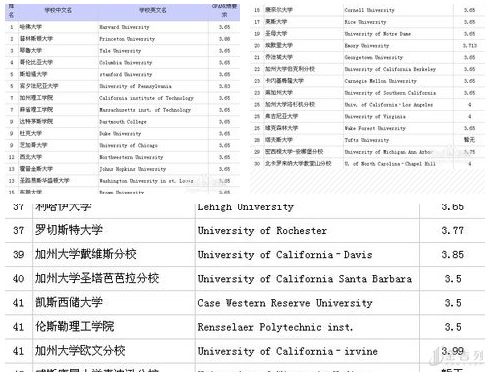Screen dimensions: 493x376
Task: Click the 学校英文名 column header
Action: [x=153, y=10]
